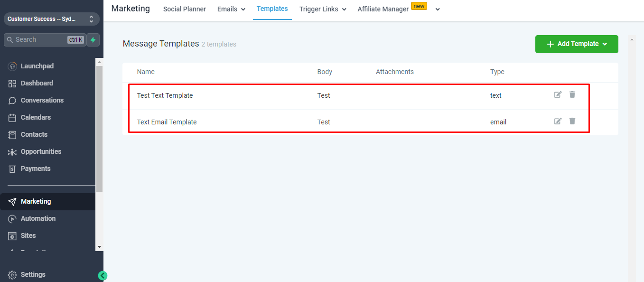Viewport: 644px width, 282px height.
Task: Edit the Text Email Template row
Action: (x=558, y=121)
